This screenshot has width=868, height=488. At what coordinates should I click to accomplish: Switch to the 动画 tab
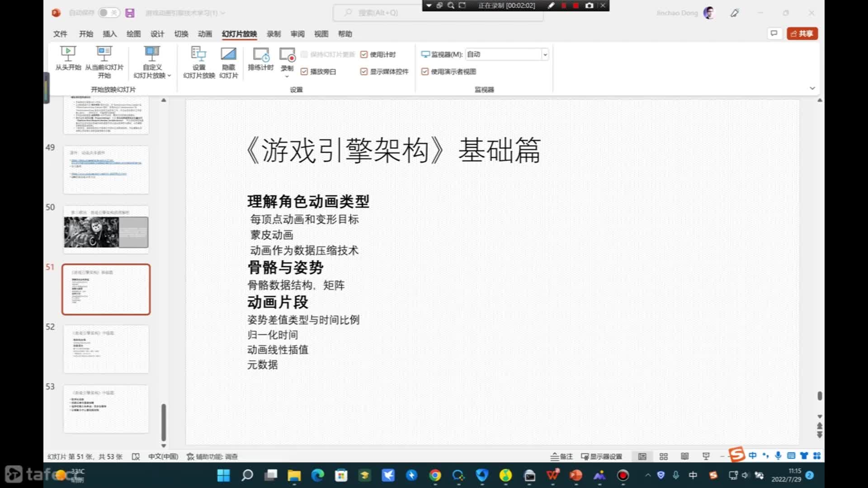[x=205, y=34]
